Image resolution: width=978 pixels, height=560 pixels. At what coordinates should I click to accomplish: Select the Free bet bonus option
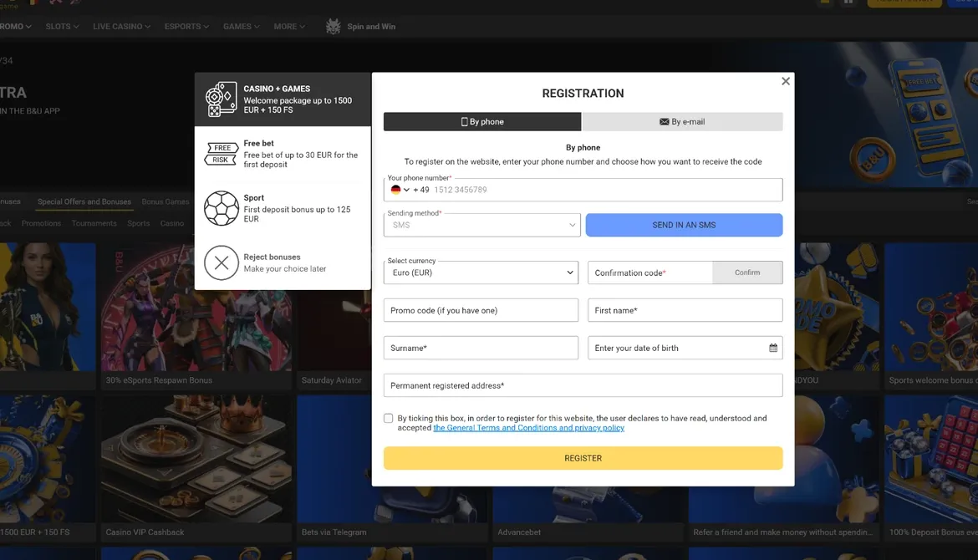(x=283, y=154)
